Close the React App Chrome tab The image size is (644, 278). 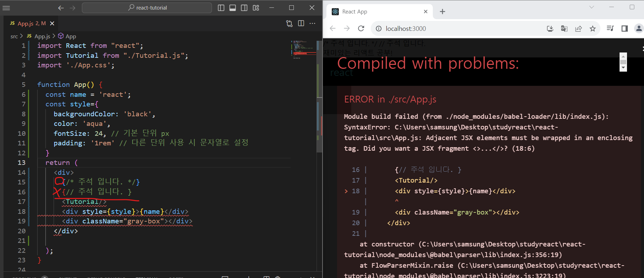426,12
